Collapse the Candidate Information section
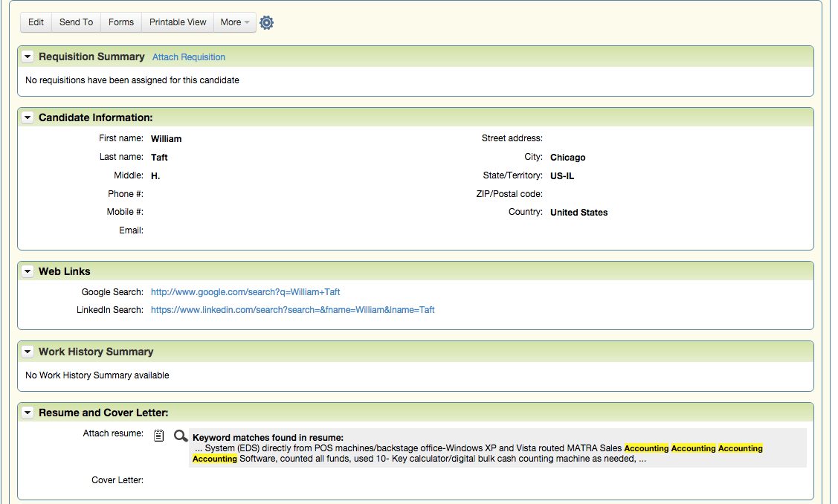 tap(28, 117)
